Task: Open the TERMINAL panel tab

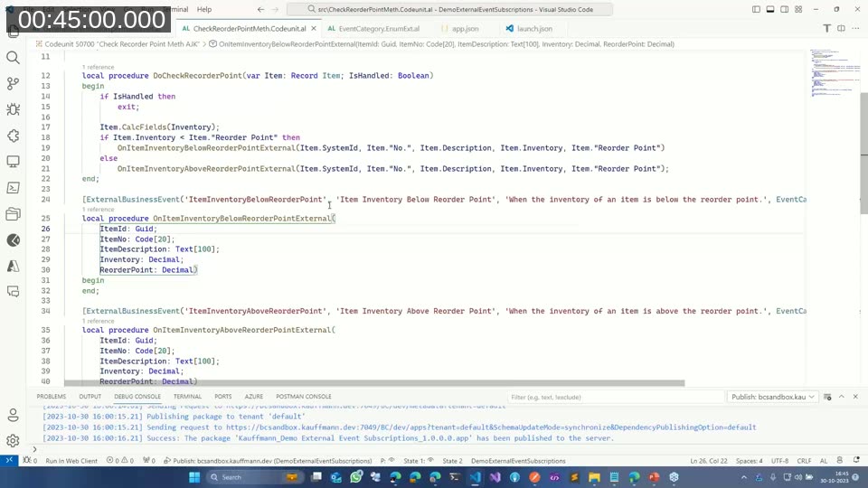Action: pos(187,397)
